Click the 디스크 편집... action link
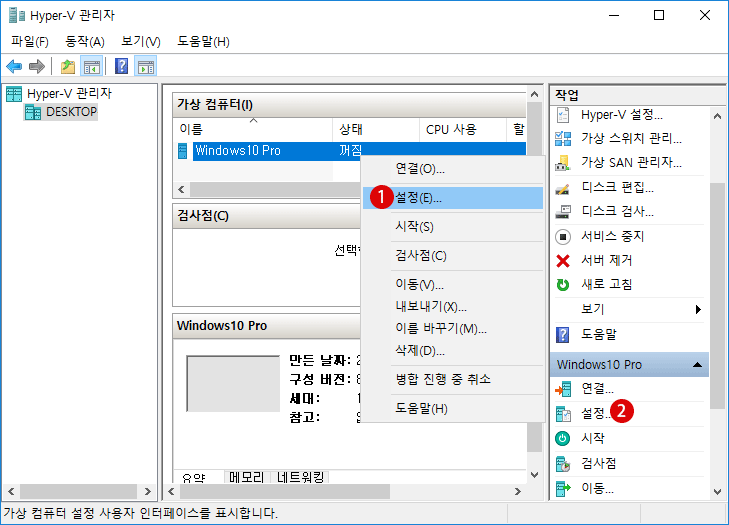The image size is (729, 525). 618,187
